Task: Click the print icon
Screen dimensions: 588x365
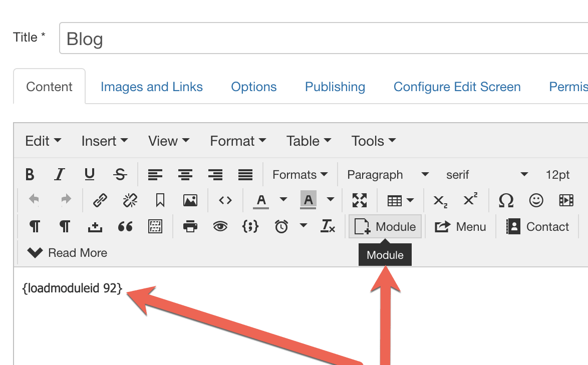Action: coord(190,227)
